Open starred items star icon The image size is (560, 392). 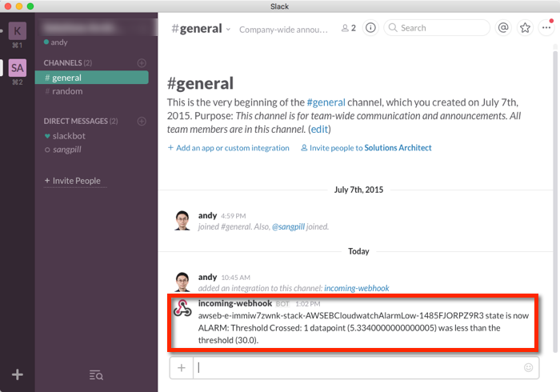[525, 28]
